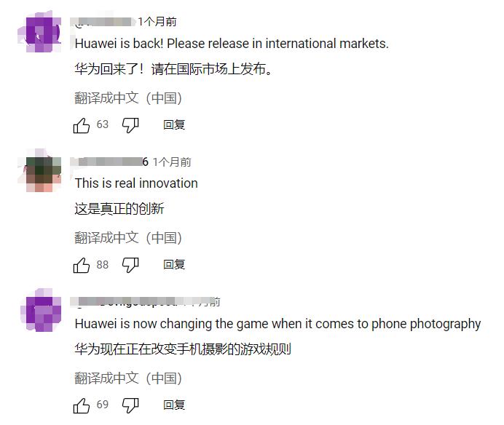Reply to the 'real innovation' comment via 回复
The height and width of the screenshot is (425, 504).
(174, 265)
